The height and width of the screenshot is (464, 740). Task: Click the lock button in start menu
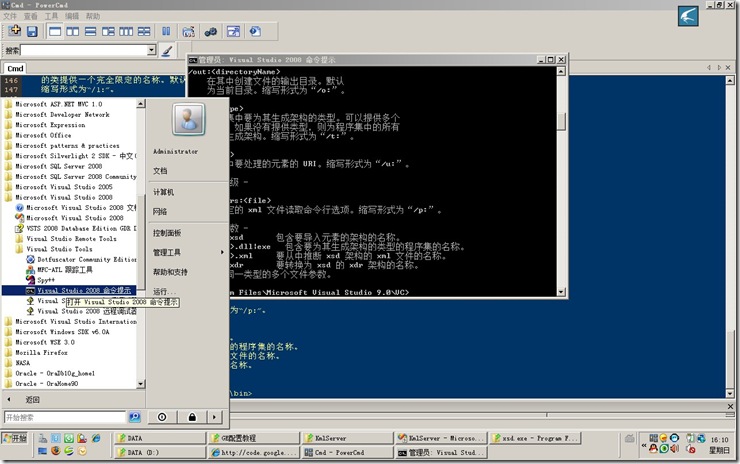192,417
